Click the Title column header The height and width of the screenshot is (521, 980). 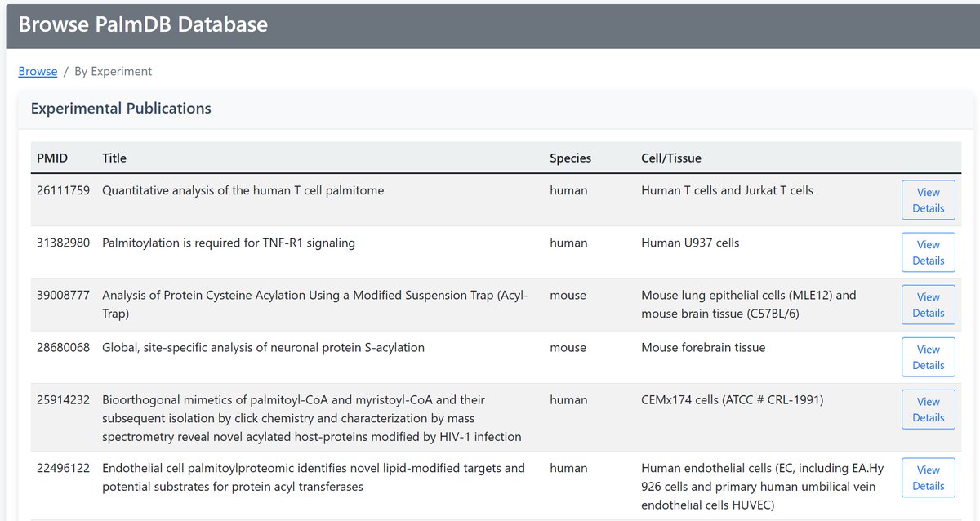click(114, 158)
